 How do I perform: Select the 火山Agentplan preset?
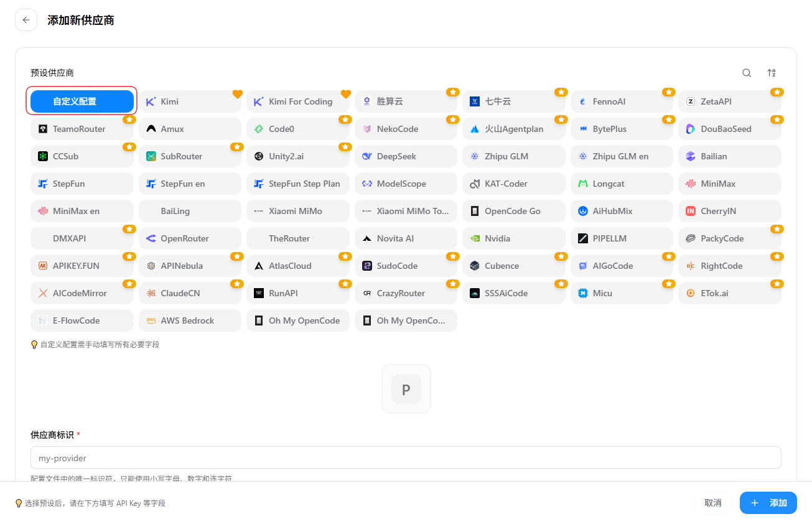(514, 129)
